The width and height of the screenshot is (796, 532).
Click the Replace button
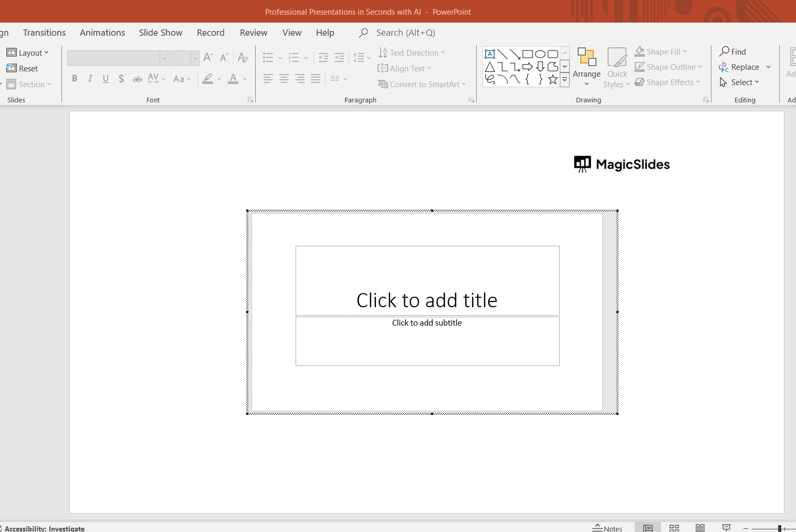(x=739, y=67)
